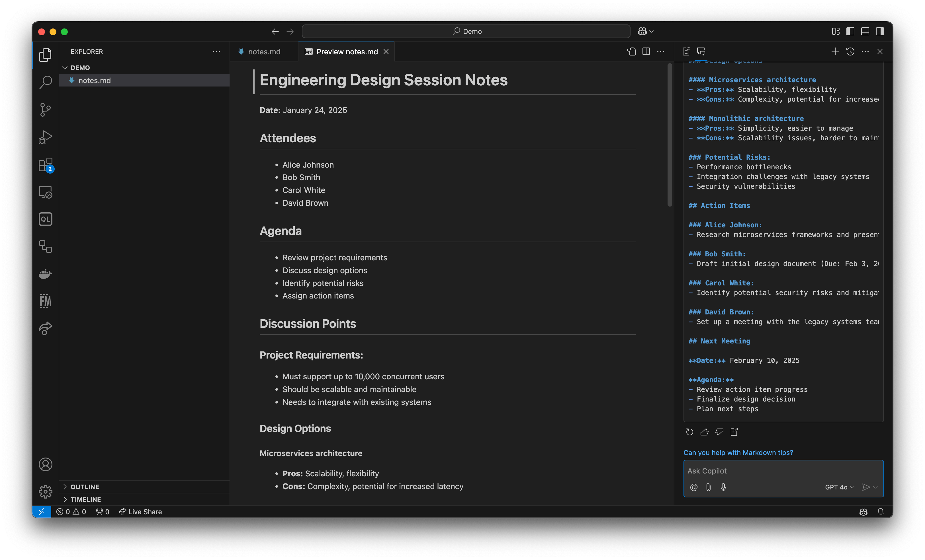Select the Run and Debug icon
The height and width of the screenshot is (560, 925).
tap(46, 137)
